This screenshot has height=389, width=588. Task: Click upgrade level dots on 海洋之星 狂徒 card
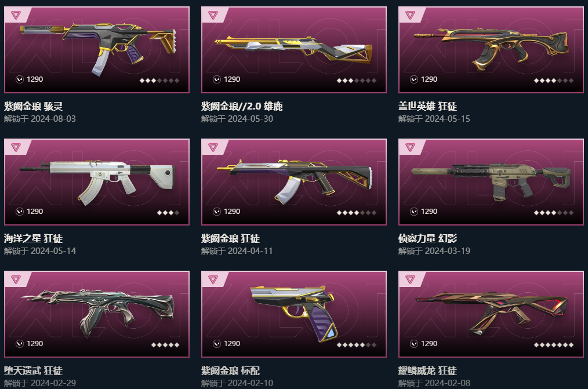click(x=168, y=213)
